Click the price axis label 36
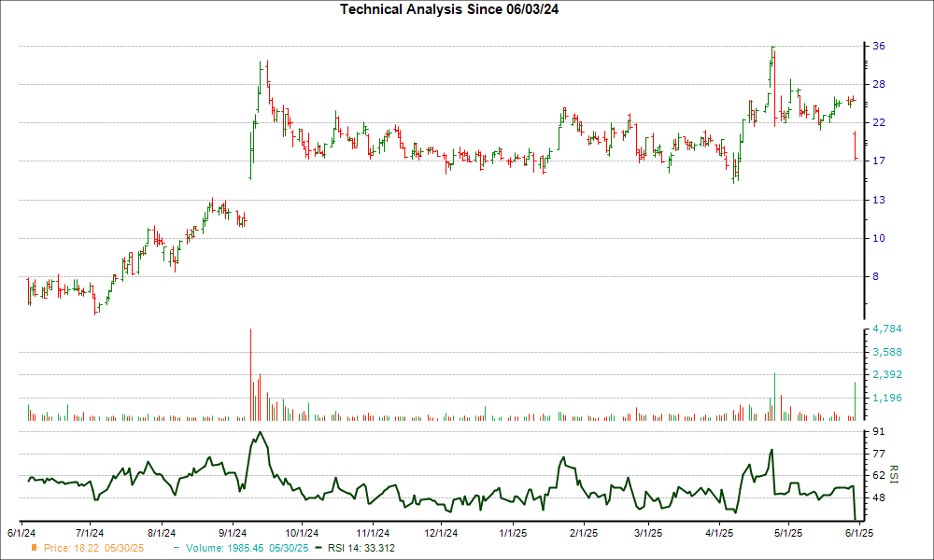Screen dimensions: 934x560 [879, 47]
